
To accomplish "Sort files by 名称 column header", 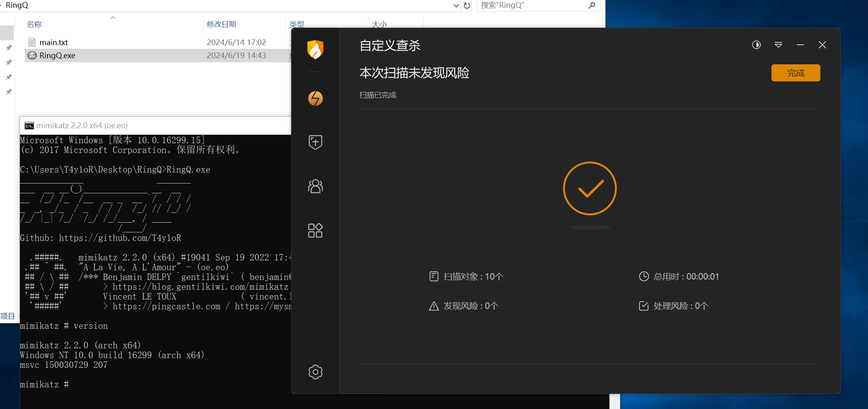I will click(34, 24).
